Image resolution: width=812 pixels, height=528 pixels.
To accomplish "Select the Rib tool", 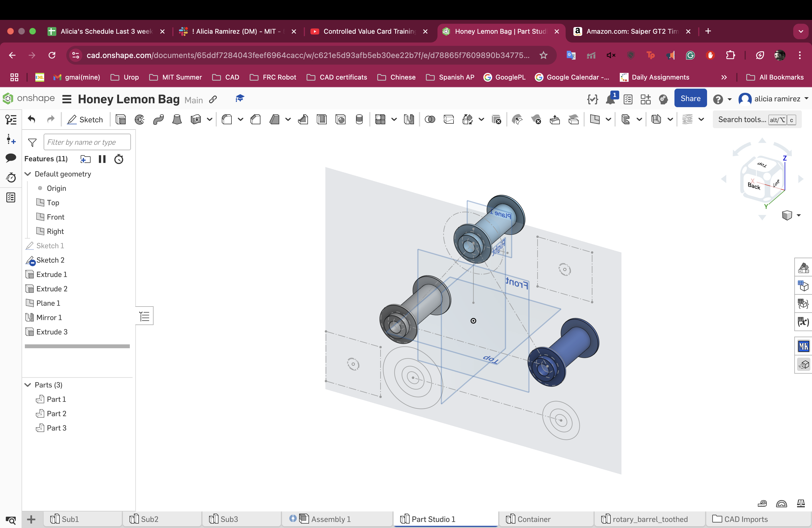I will pos(303,119).
